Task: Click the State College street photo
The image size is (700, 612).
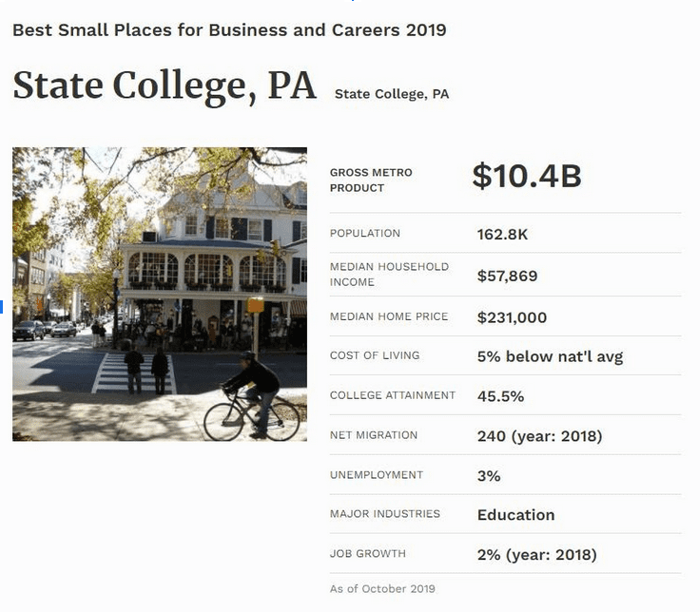Action: [160, 294]
